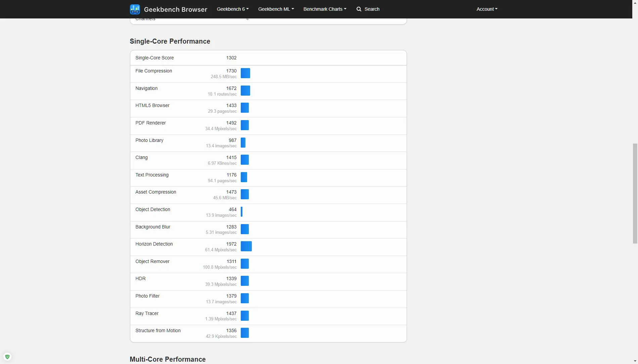The width and height of the screenshot is (638, 364).
Task: Click the Clang row label
Action: click(x=142, y=157)
